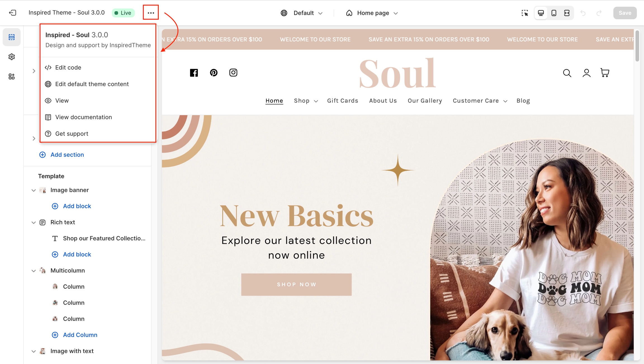Viewport: 644px width, 364px height.
Task: Open the Theme settings gear icon
Action: tap(11, 57)
